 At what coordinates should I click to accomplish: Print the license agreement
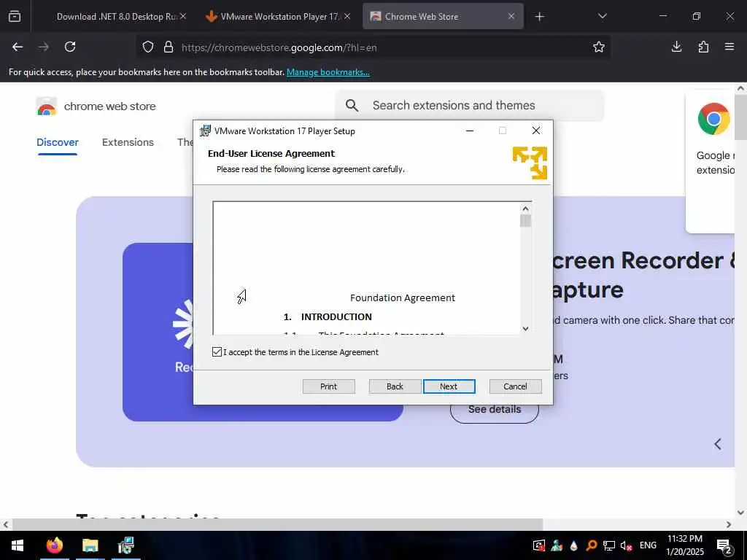tap(329, 386)
